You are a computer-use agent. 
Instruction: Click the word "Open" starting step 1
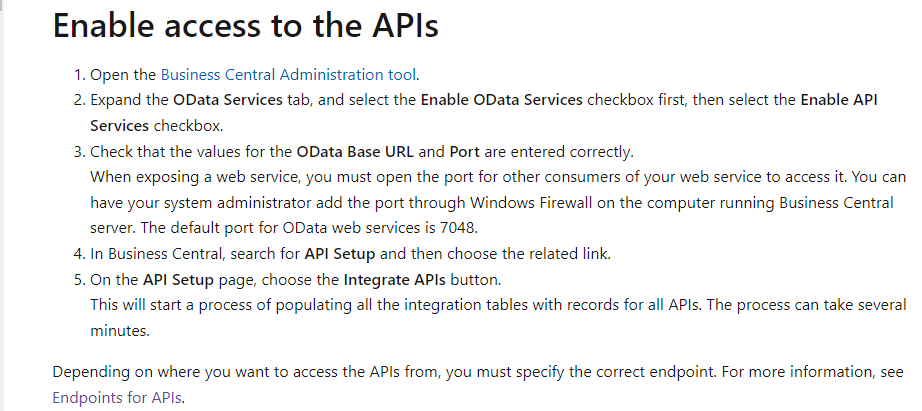click(108, 74)
